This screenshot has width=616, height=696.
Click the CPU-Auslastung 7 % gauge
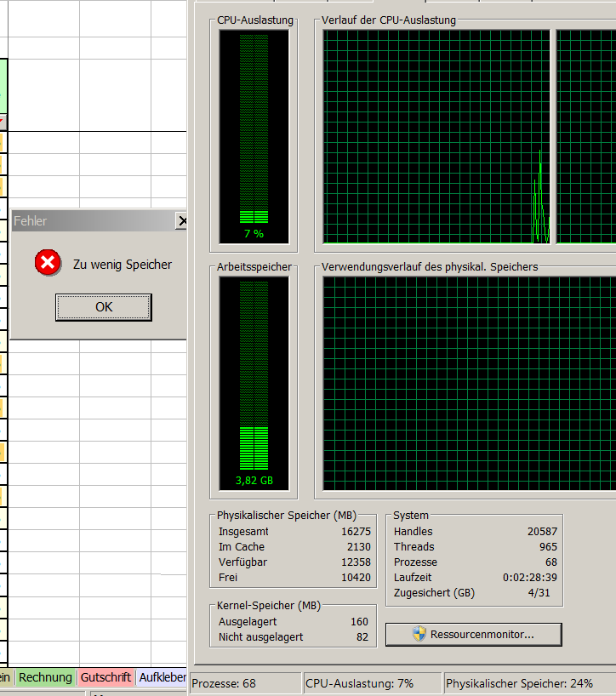(254, 136)
